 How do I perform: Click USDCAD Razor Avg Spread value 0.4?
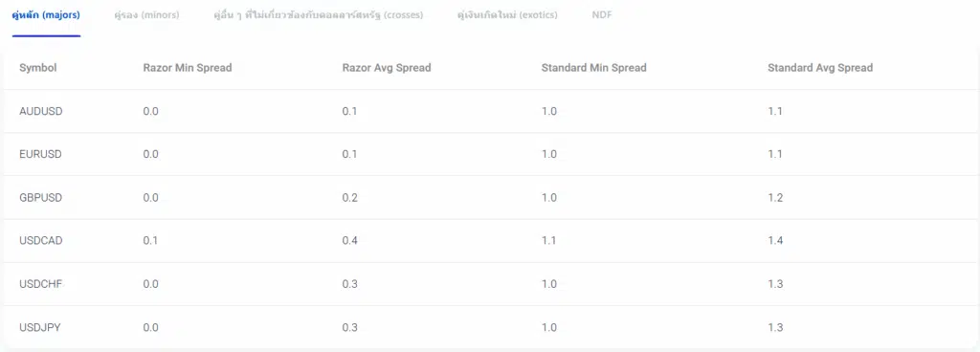click(x=350, y=240)
